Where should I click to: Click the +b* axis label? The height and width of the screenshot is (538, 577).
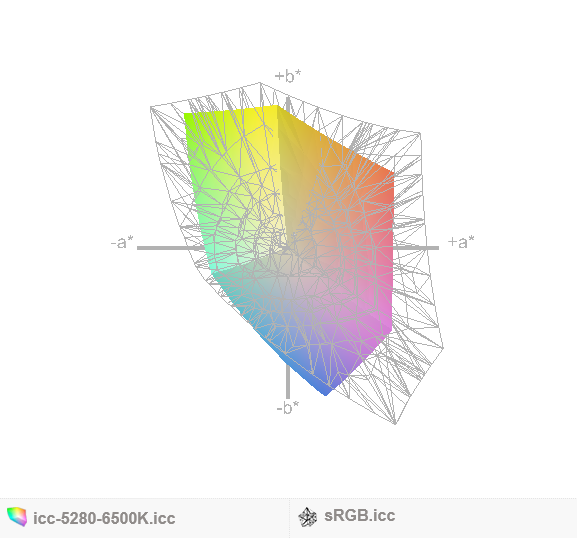[x=288, y=75]
